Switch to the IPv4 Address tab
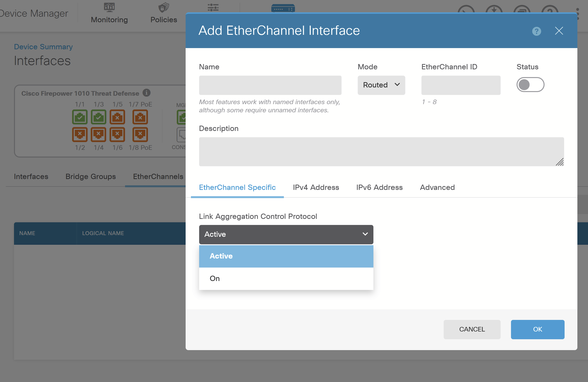 (316, 187)
